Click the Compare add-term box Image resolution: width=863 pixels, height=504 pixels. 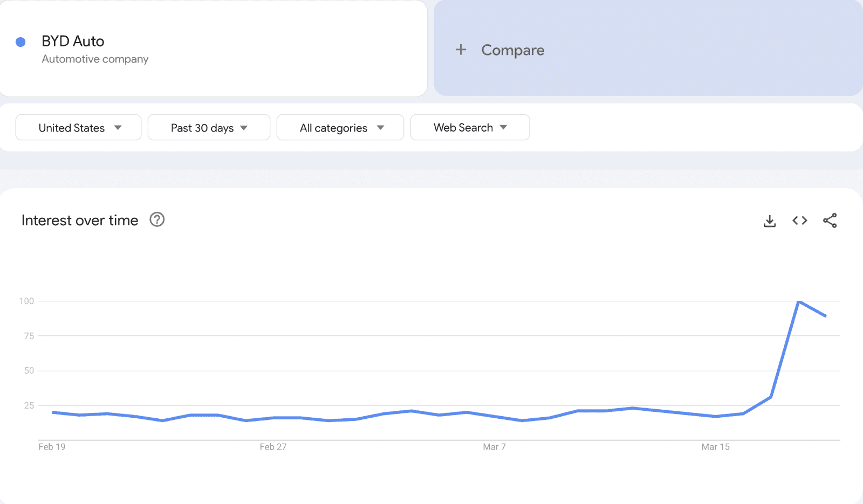(x=648, y=49)
